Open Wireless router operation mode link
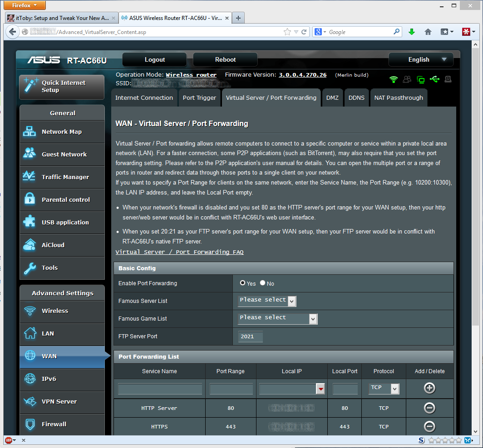 (191, 75)
